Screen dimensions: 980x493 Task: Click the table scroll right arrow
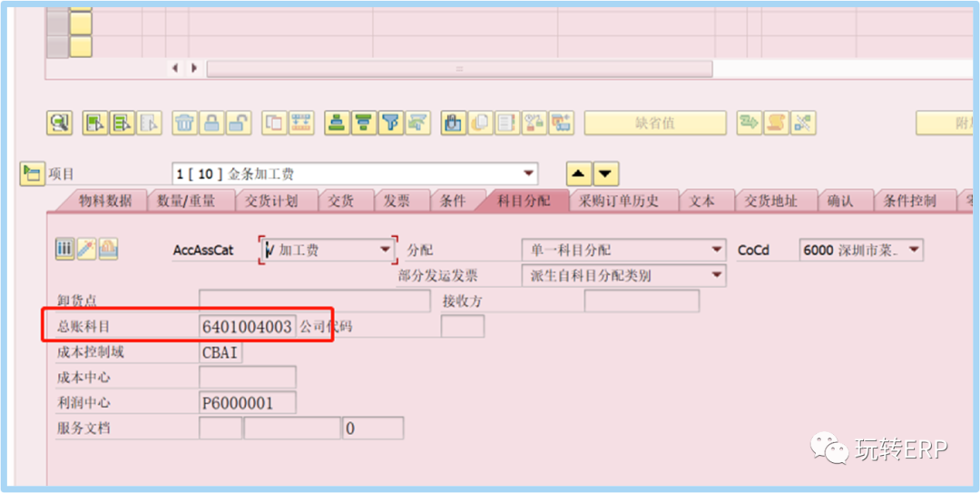(x=194, y=68)
